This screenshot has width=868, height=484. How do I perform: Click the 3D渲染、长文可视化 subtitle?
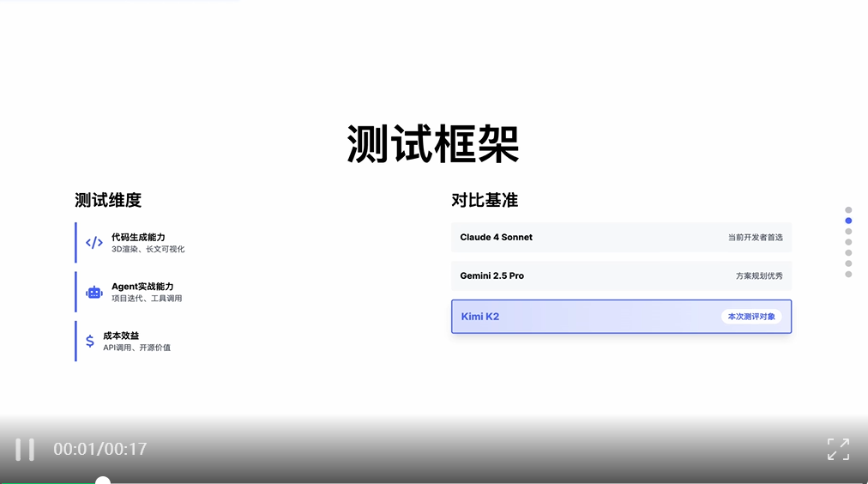(148, 249)
